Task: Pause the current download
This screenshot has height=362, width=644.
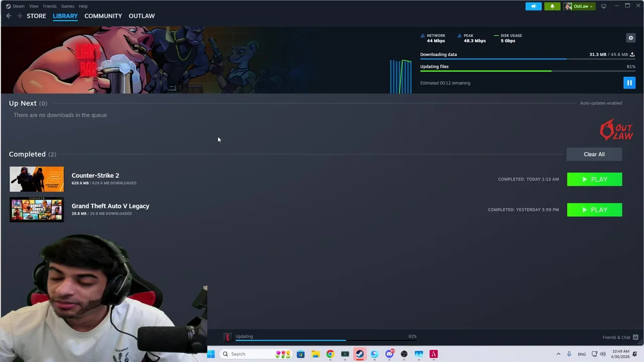Action: [629, 83]
